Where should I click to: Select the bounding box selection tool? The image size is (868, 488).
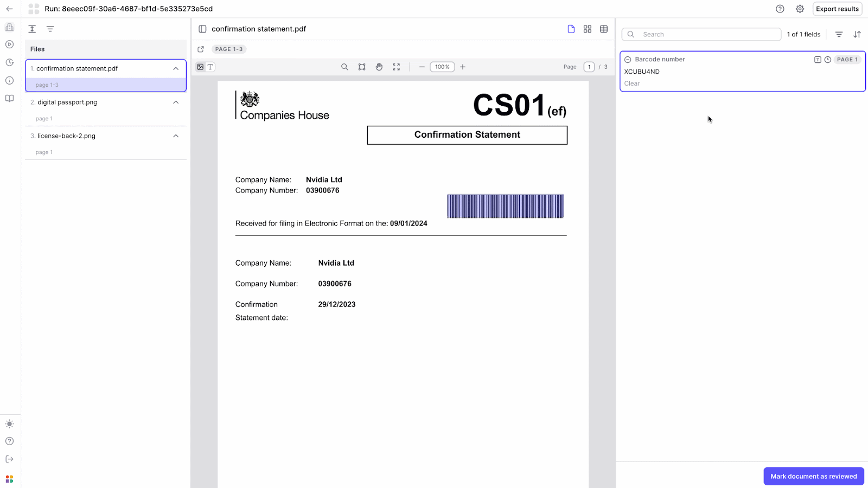pyautogui.click(x=362, y=67)
